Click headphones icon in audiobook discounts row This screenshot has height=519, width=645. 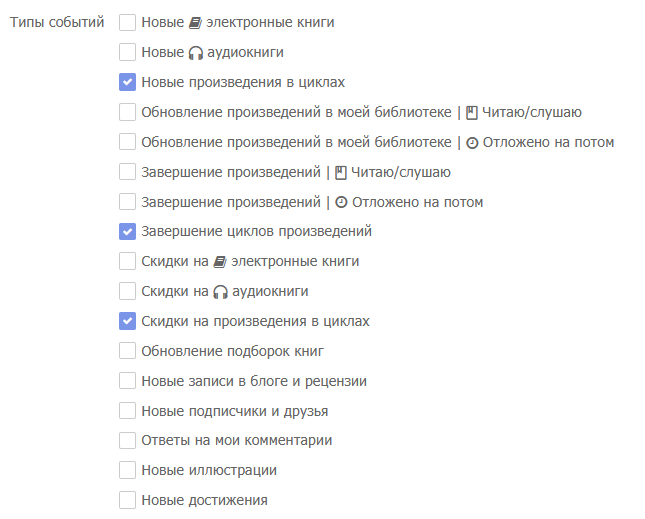[x=221, y=292]
